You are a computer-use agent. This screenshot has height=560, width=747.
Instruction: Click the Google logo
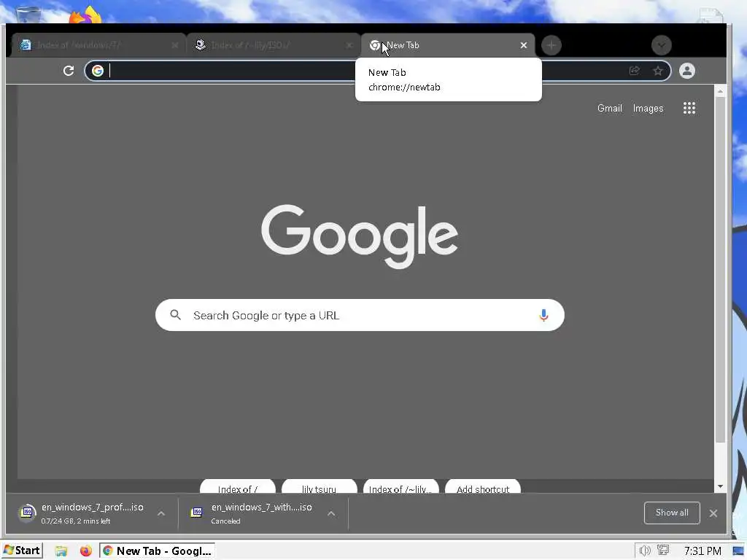(x=360, y=237)
